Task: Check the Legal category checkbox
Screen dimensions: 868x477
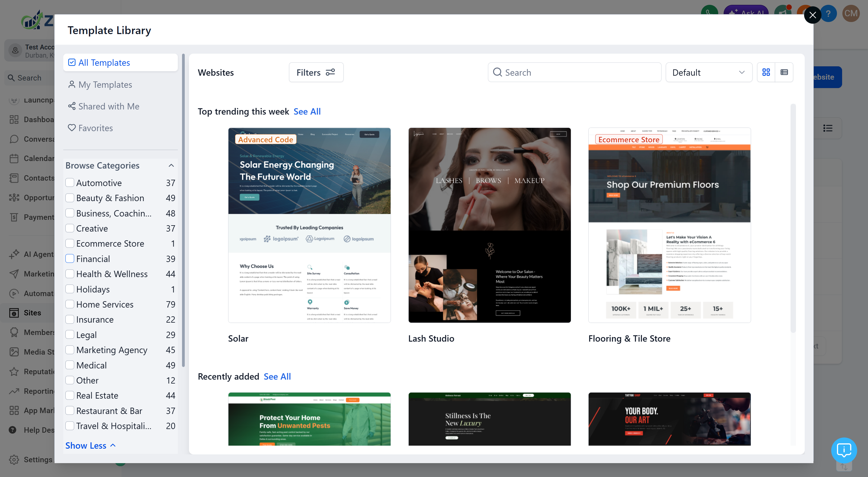Action: pyautogui.click(x=70, y=334)
